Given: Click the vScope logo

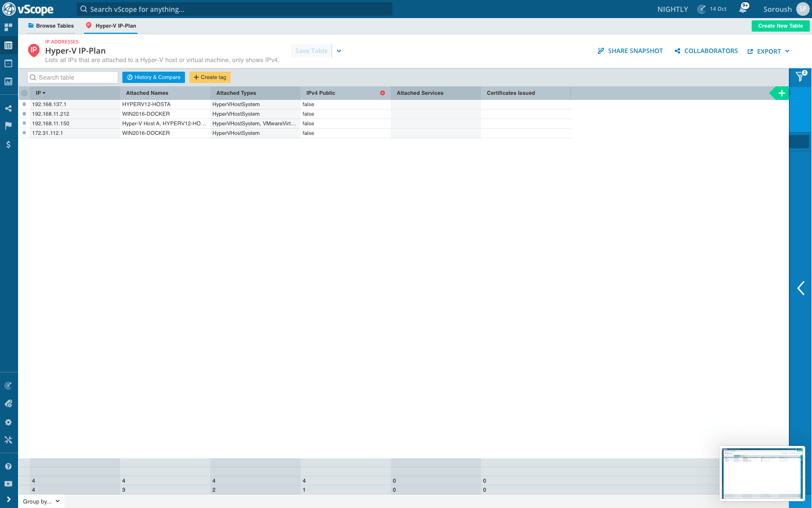Looking at the screenshot, I should point(28,9).
